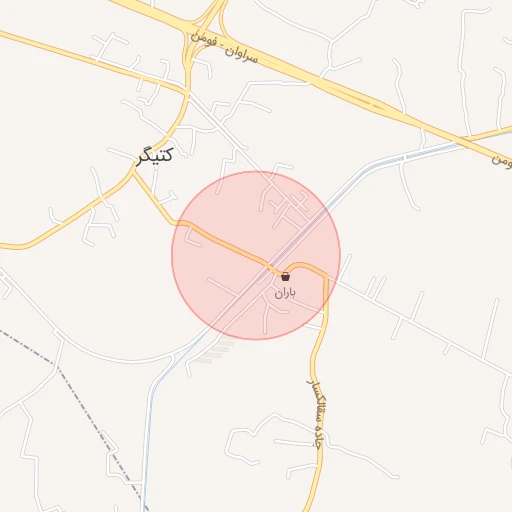Click the gray striped building footprints
Image resolution: width=512 pixels, height=512 pixels.
[x=216, y=351]
